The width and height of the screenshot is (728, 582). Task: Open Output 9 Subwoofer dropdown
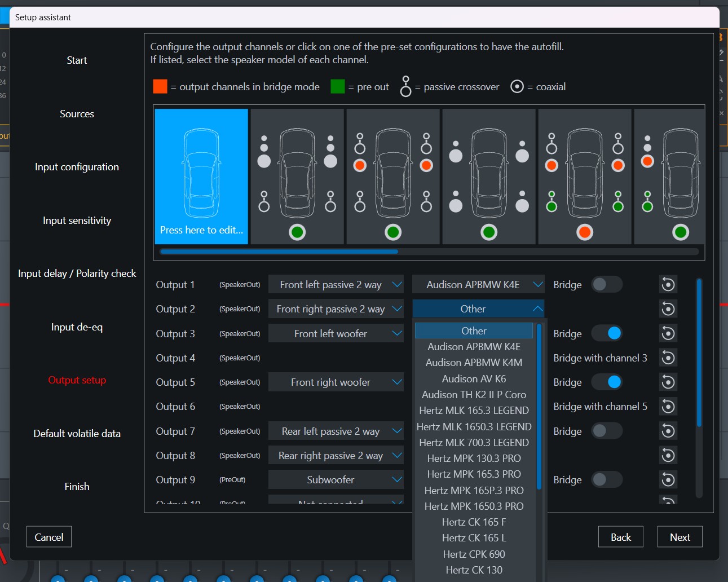point(336,479)
